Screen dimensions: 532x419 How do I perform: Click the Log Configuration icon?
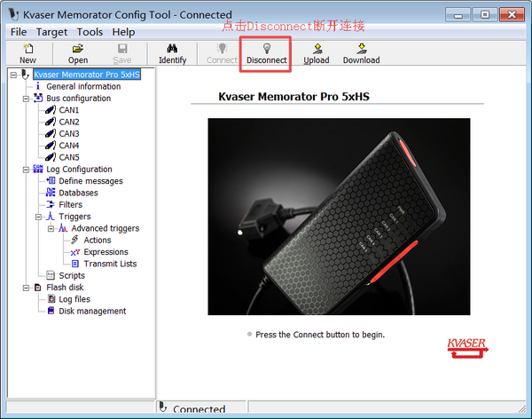click(x=38, y=169)
